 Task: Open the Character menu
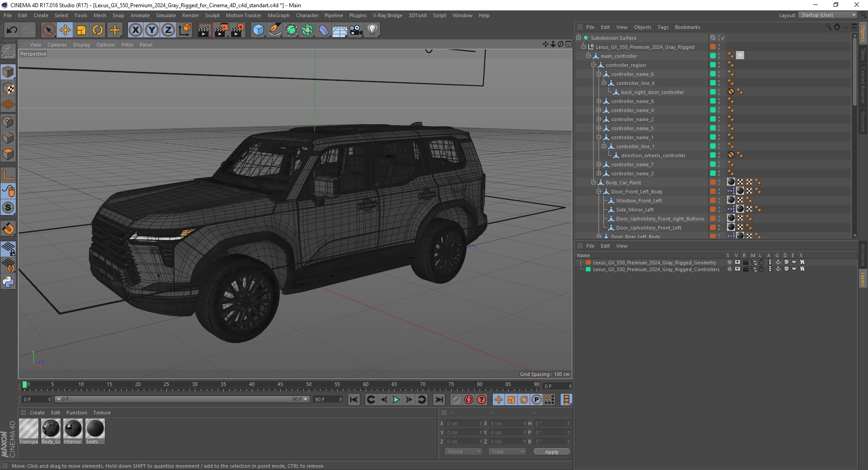(x=307, y=15)
